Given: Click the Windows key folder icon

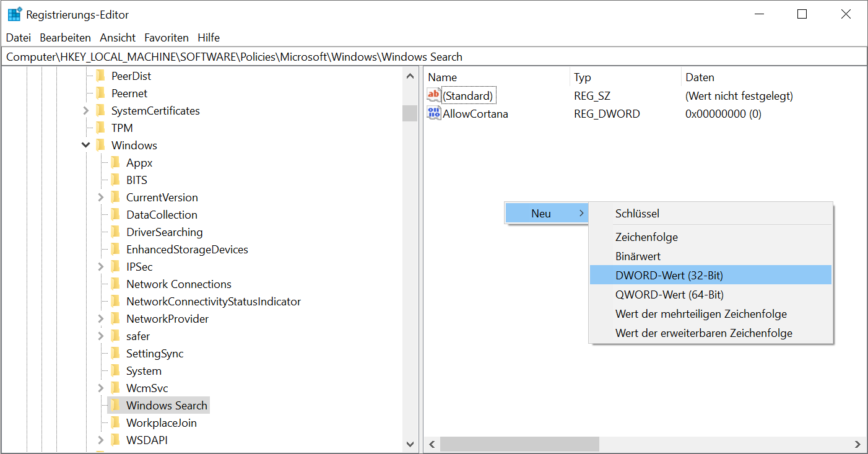Looking at the screenshot, I should click(x=101, y=146).
